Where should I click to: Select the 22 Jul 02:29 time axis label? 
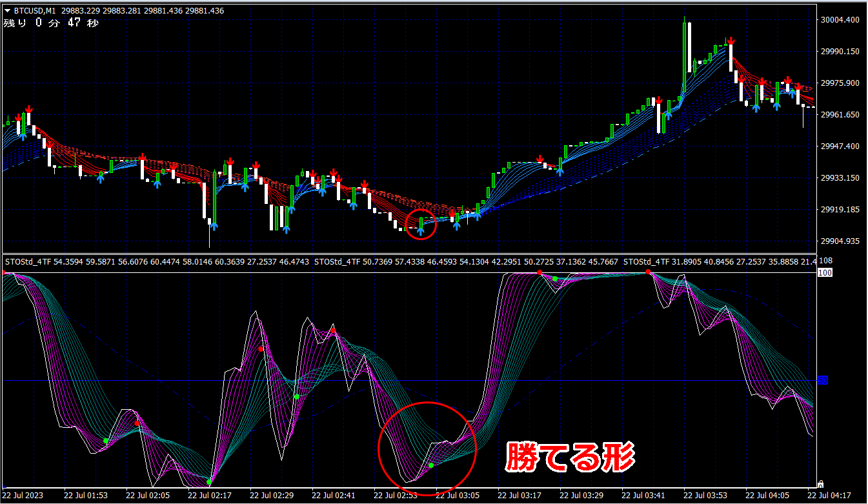pyautogui.click(x=272, y=496)
